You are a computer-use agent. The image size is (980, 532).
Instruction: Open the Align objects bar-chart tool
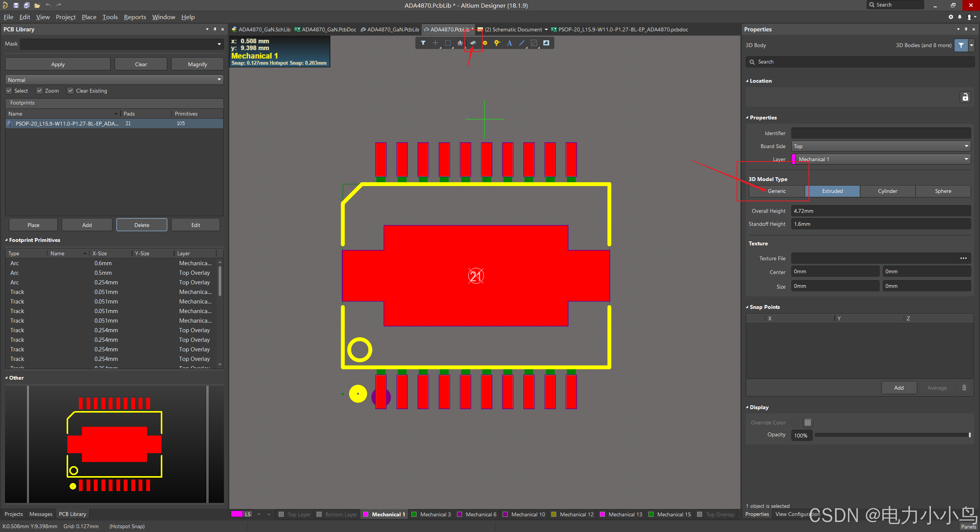460,43
